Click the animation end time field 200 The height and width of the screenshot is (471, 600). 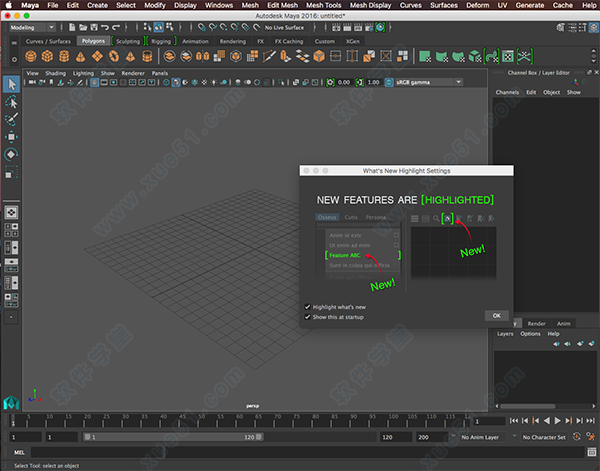[x=432, y=437]
